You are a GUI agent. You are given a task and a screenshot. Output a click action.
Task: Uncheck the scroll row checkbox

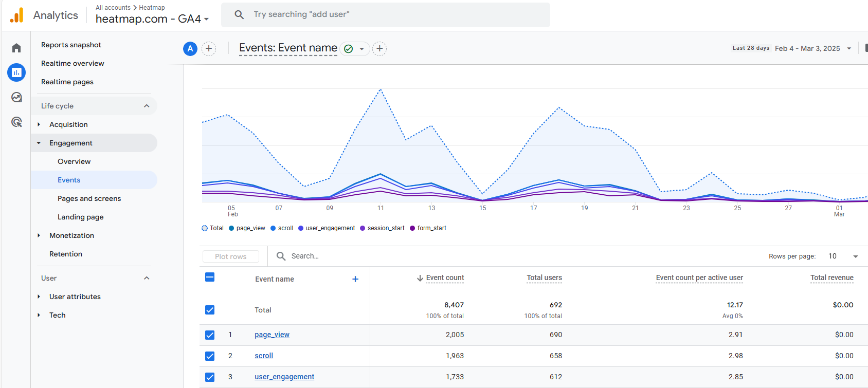coord(210,356)
